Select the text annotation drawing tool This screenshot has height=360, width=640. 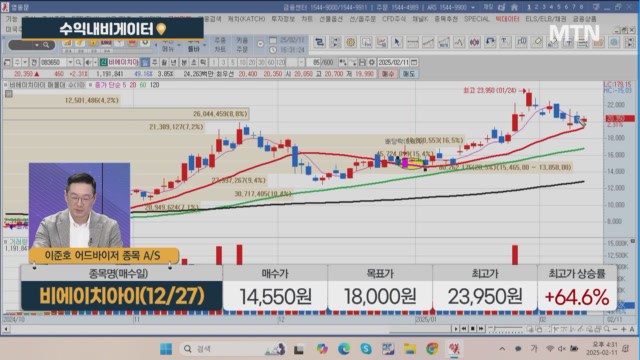pyautogui.click(x=505, y=42)
